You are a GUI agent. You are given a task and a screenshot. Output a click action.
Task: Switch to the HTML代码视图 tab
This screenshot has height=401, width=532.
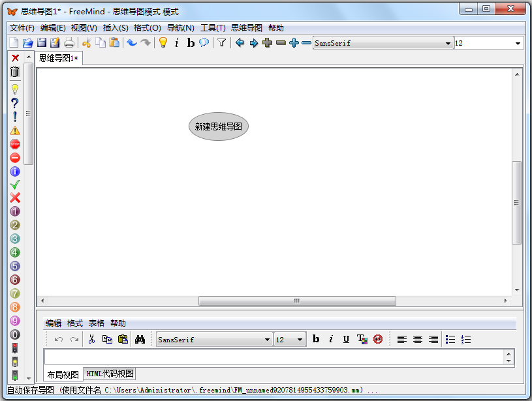point(110,374)
